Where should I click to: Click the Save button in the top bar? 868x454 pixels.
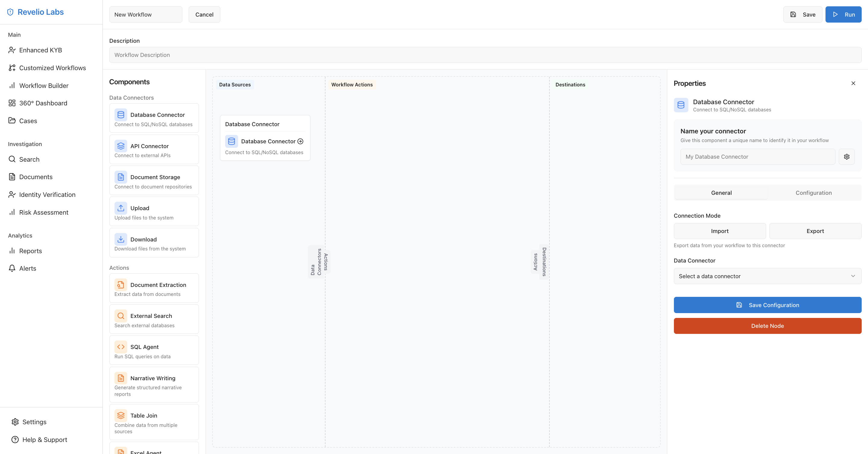[803, 14]
